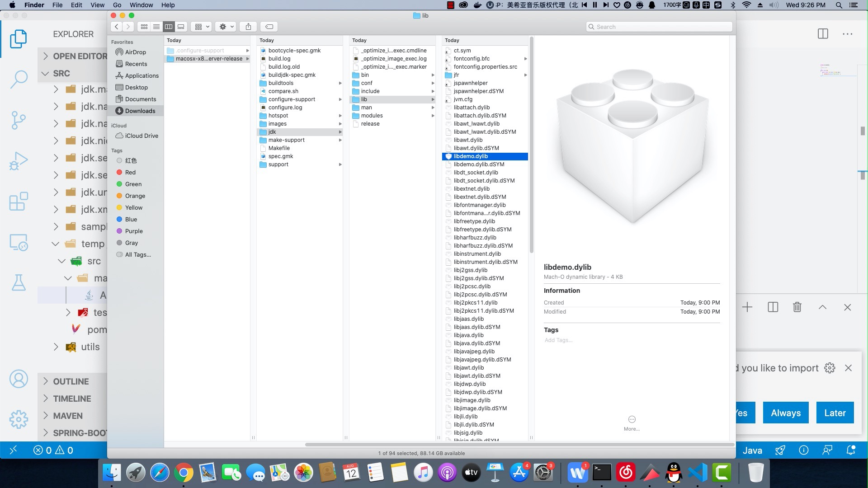868x488 pixels.
Task: Click More... in preview pane
Action: pyautogui.click(x=632, y=423)
